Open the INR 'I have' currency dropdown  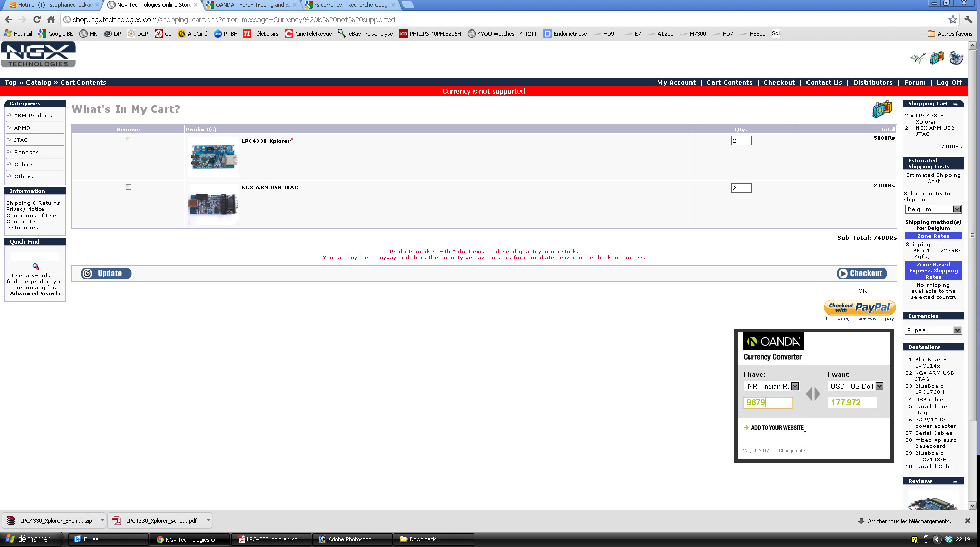click(771, 386)
